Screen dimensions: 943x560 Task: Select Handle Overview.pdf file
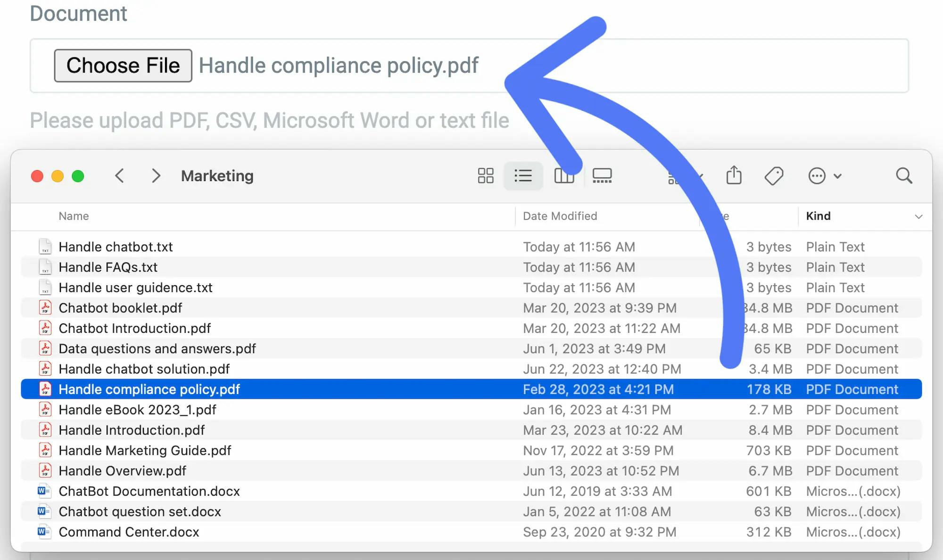122,470
